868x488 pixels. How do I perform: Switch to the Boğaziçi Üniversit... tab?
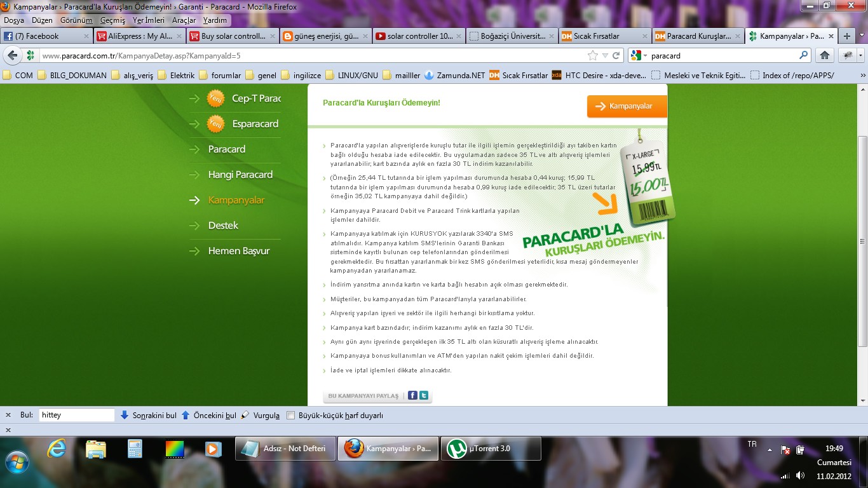tap(511, 36)
